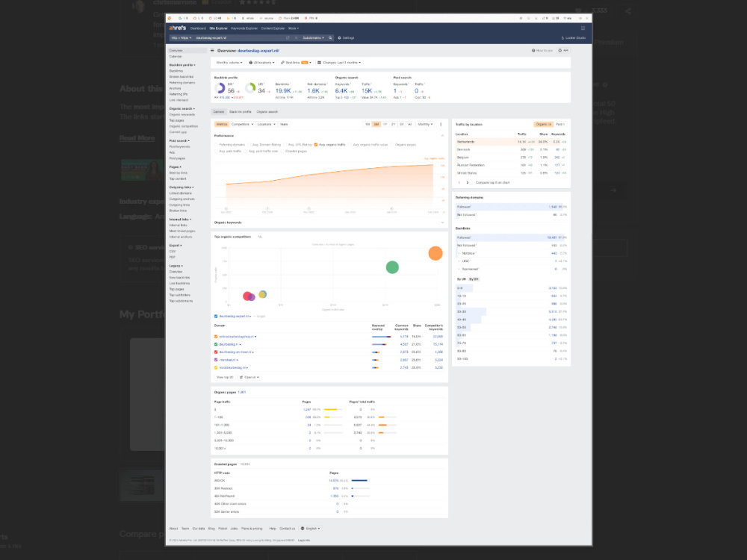
Task: Switch to Organic search tab
Action: coord(267,112)
